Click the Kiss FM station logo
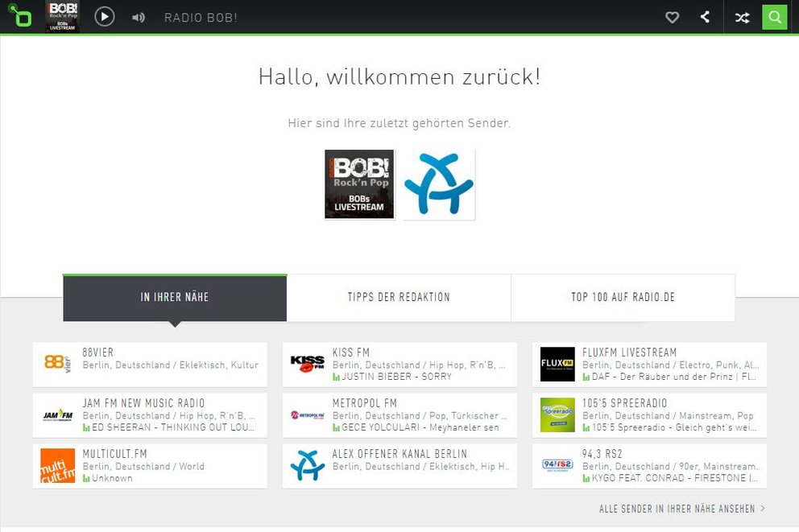 307,365
